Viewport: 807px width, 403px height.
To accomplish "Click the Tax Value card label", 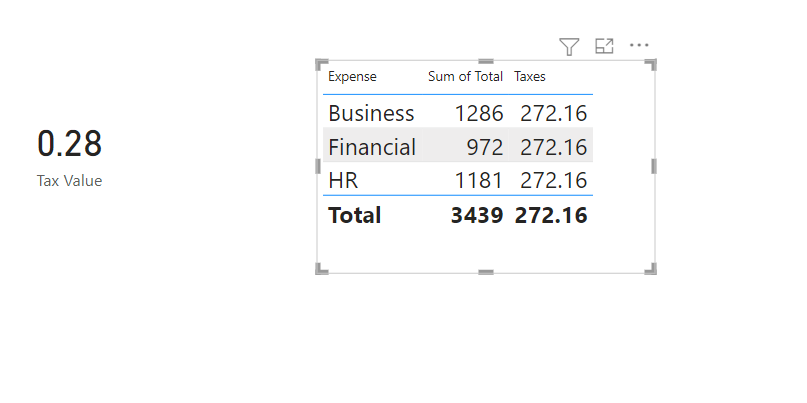I will [69, 181].
